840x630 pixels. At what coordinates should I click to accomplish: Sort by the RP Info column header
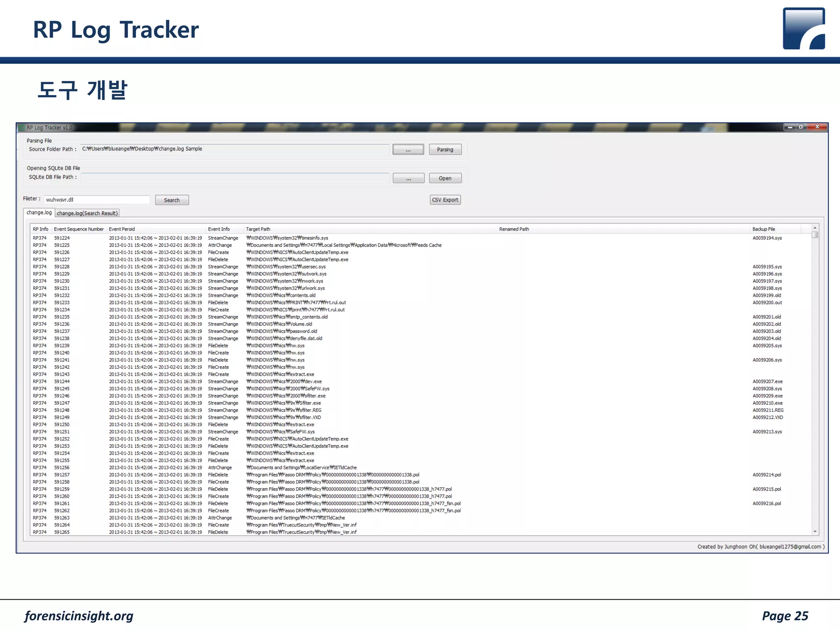41,229
